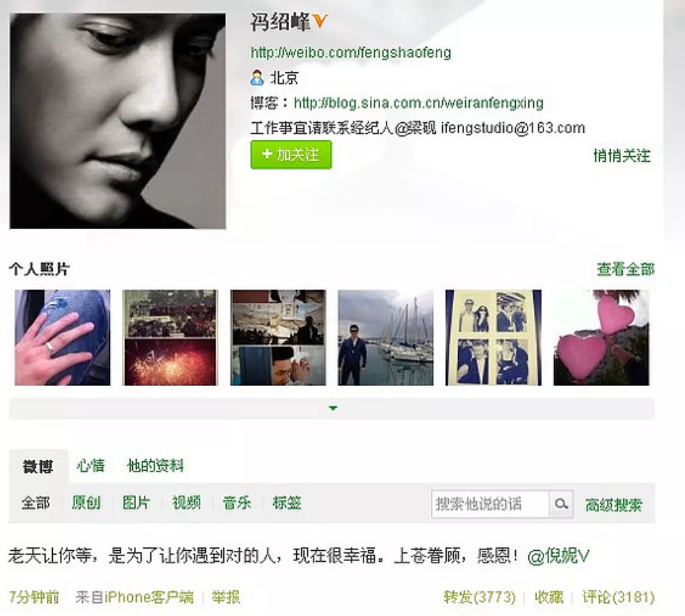
Task: Open the weibo.com/fengshaofeng link
Action: [x=350, y=53]
